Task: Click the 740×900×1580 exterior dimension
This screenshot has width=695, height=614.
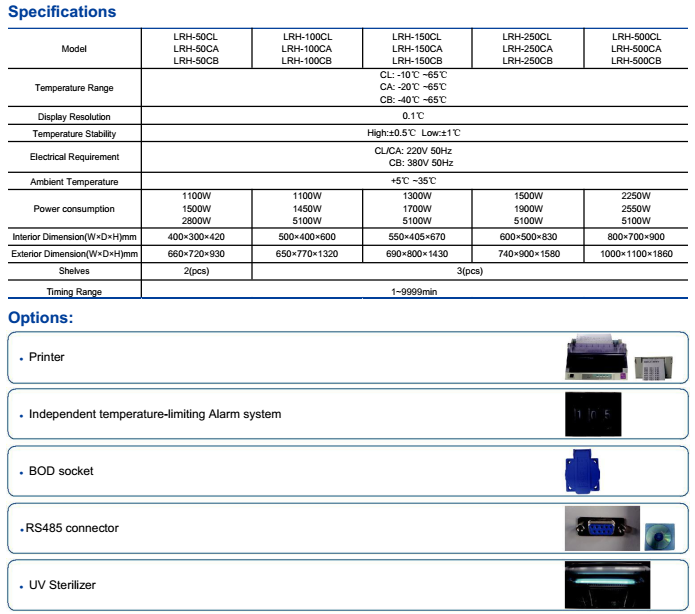Action: coord(529,254)
